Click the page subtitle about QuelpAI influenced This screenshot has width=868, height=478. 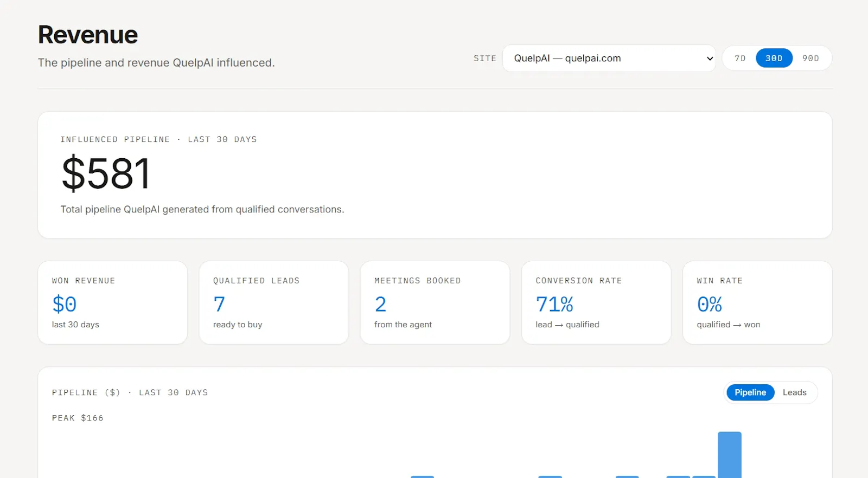[156, 63]
